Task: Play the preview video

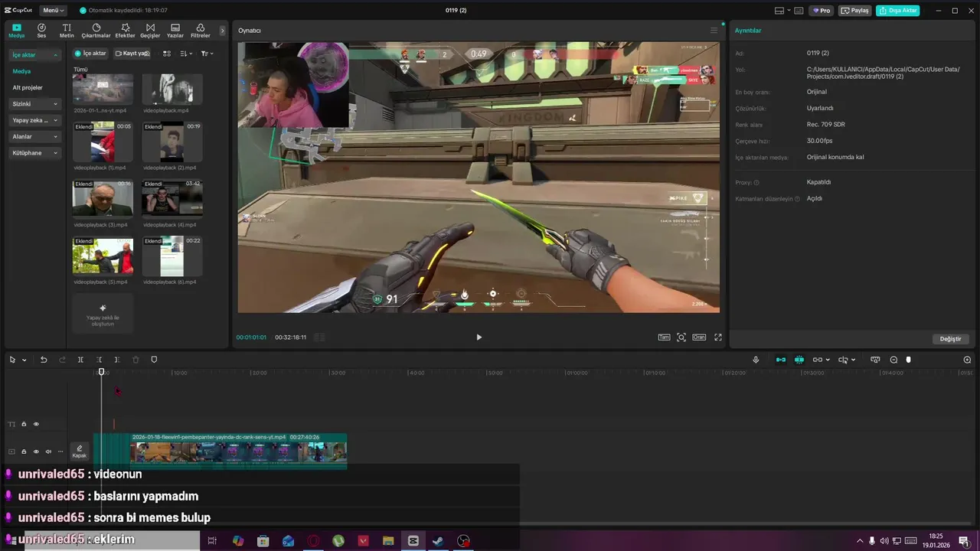Action: coord(479,337)
